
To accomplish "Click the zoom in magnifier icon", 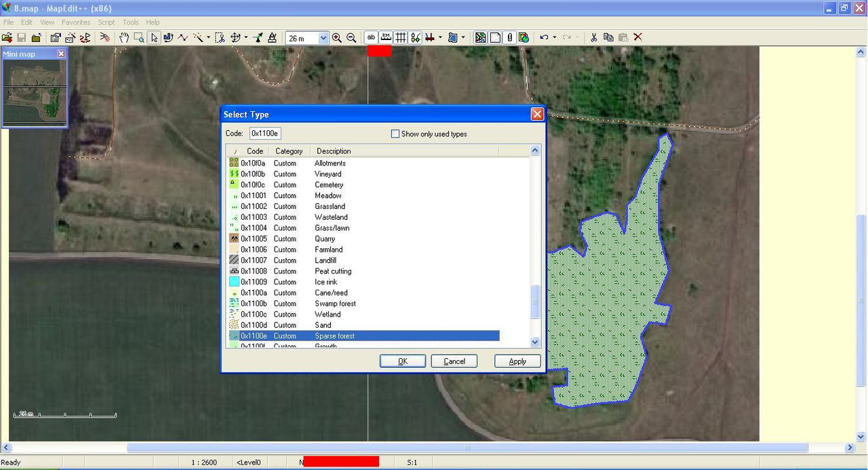I will click(x=337, y=38).
